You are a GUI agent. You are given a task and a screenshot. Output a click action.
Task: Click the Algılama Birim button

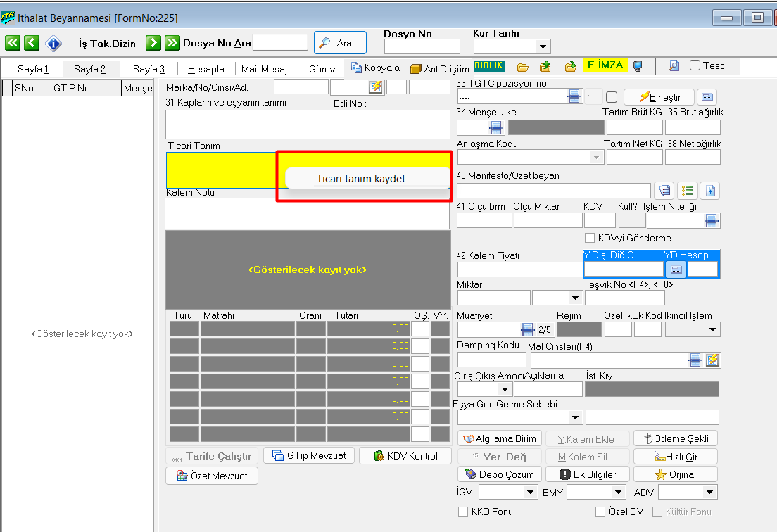coord(500,438)
